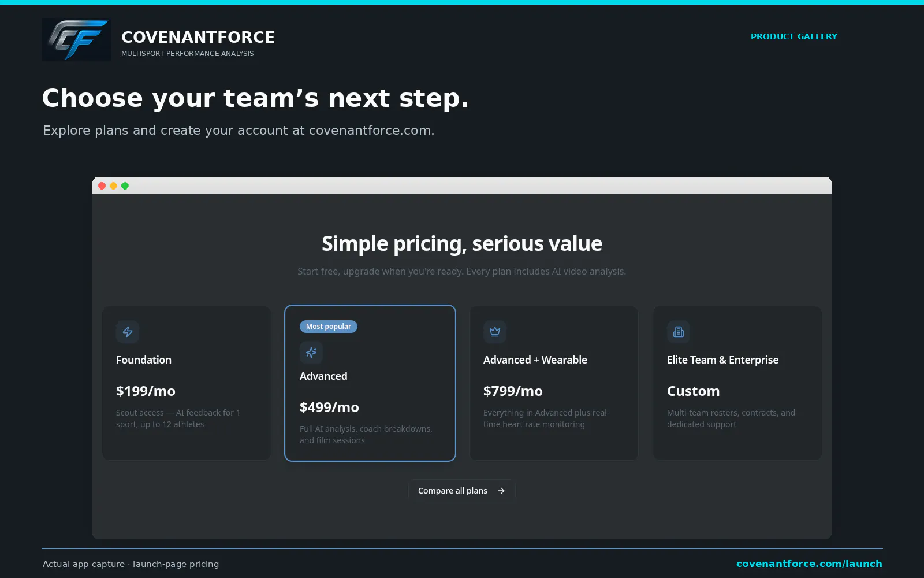This screenshot has width=924, height=578.
Task: Click the Multisport Performance Analysis tagline
Action: click(188, 54)
